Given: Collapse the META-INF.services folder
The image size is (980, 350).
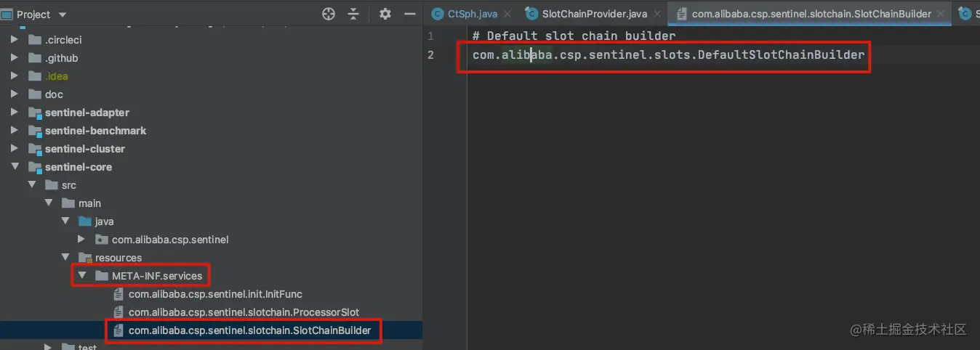Looking at the screenshot, I should click(x=82, y=276).
